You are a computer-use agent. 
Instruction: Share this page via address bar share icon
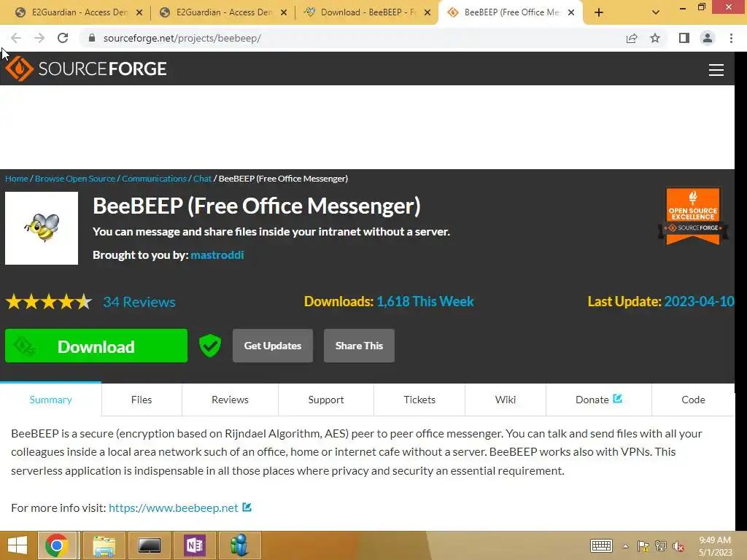(632, 38)
